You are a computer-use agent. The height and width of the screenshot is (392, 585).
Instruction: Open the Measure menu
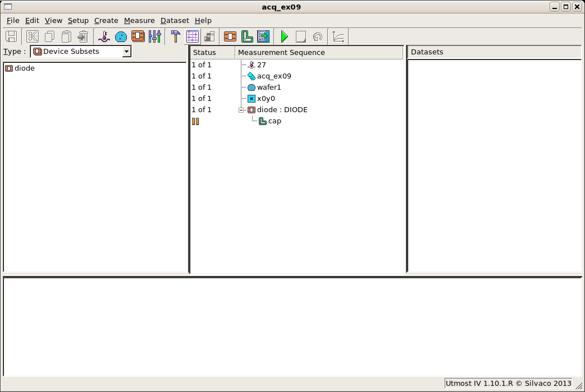pos(139,21)
